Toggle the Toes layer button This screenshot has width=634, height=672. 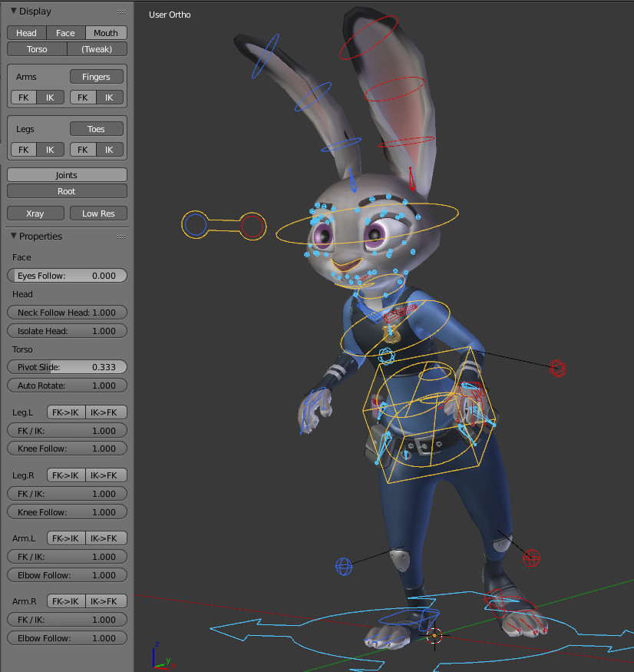tap(97, 129)
